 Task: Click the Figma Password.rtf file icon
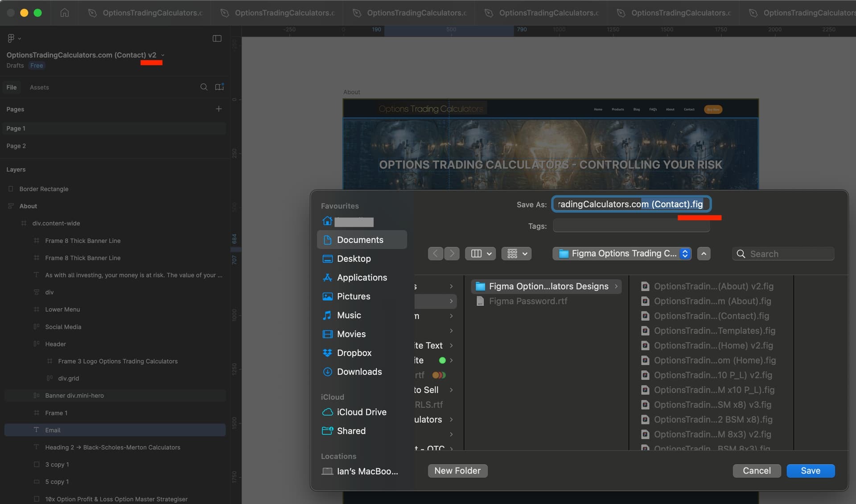(x=480, y=301)
